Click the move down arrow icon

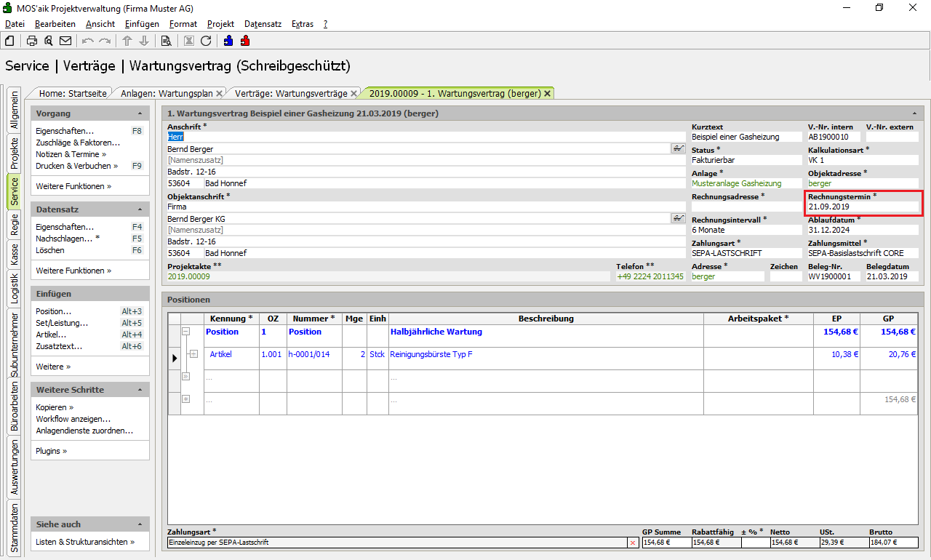(x=144, y=41)
